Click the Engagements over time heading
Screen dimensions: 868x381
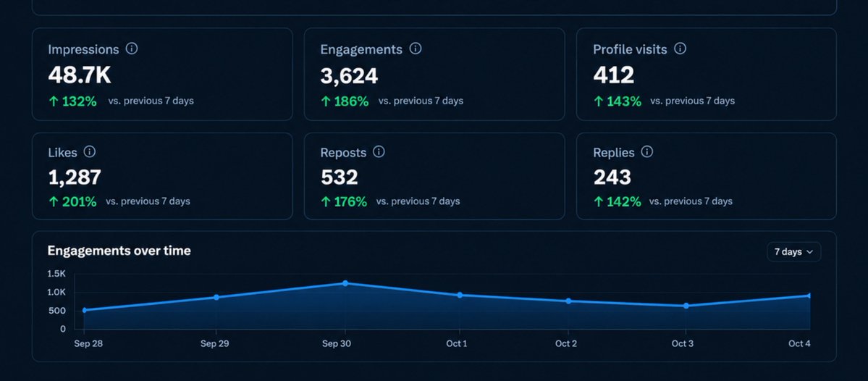tap(119, 251)
